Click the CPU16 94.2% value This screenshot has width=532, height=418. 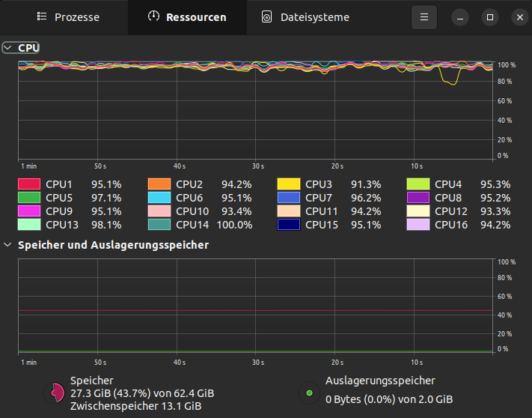point(495,225)
